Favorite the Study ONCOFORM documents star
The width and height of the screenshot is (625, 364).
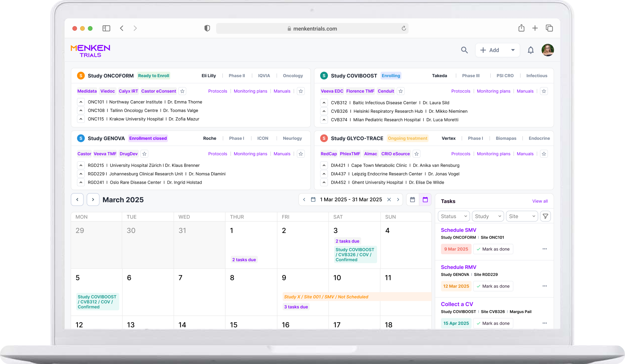coord(301,91)
